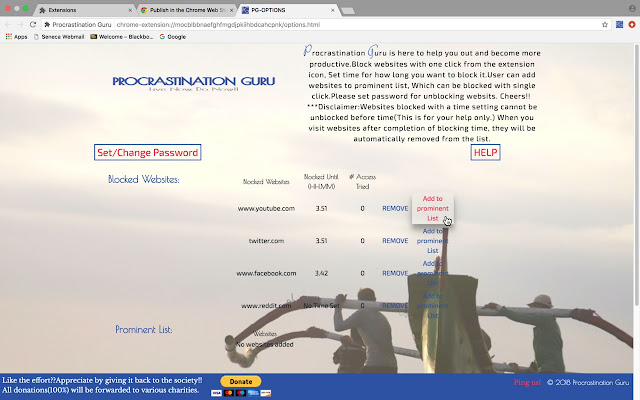Click the 'Blocked Until (HH:MM)' column header
Image resolution: width=640 pixels, height=400 pixels.
point(321,182)
